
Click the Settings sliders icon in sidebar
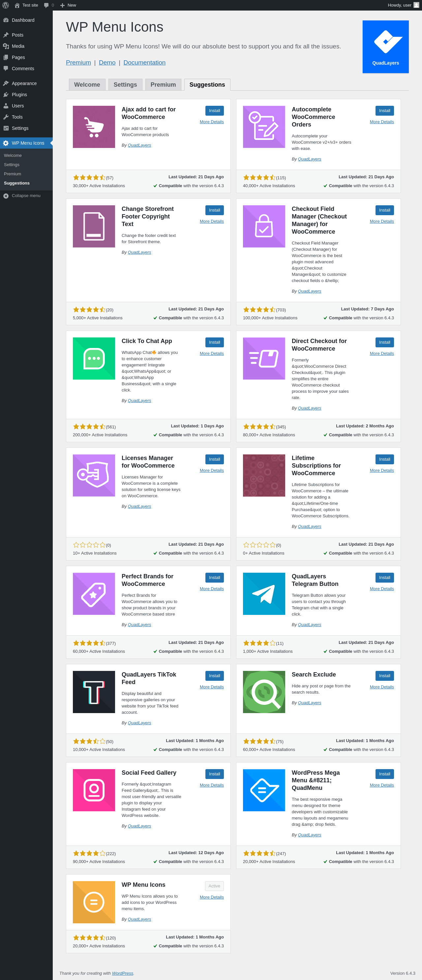pos(6,128)
